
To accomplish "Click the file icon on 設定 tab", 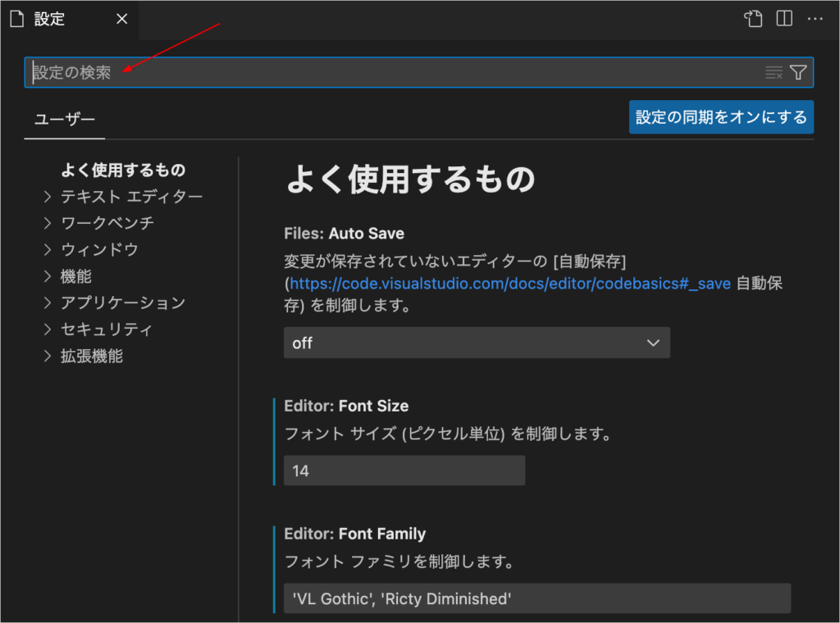I will [x=16, y=20].
